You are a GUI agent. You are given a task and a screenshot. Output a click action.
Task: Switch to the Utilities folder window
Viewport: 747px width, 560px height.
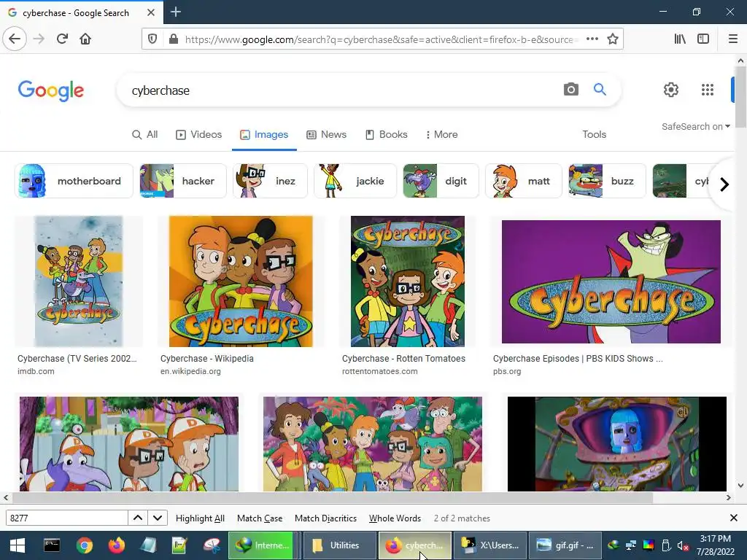click(340, 545)
